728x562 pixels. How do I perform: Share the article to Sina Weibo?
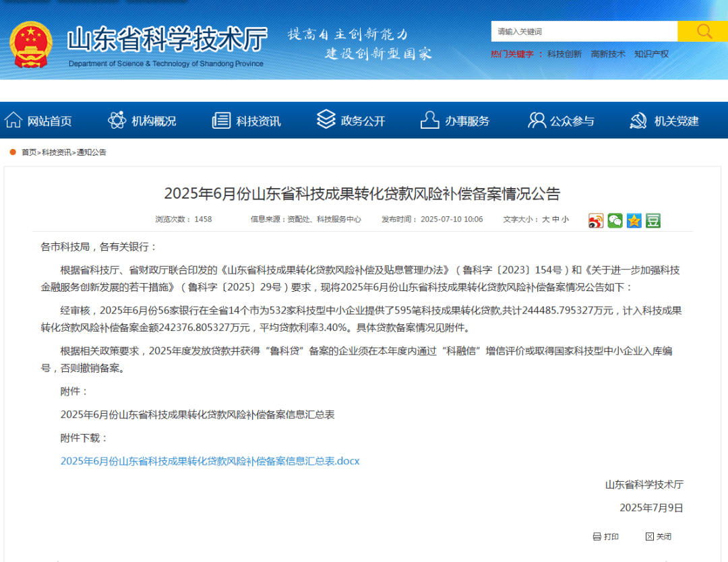[596, 220]
